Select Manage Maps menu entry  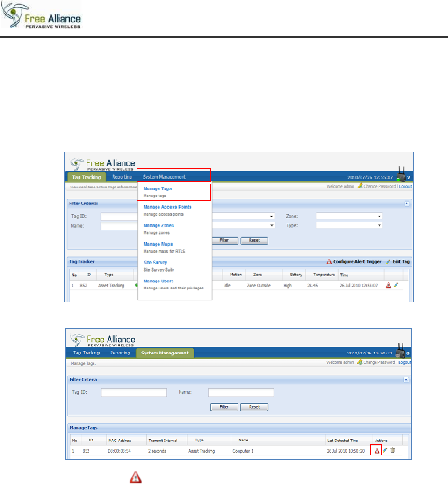point(158,244)
